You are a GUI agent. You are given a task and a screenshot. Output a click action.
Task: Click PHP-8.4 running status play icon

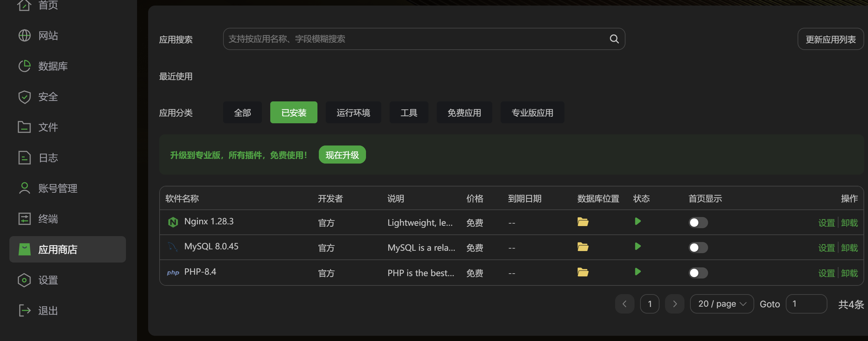(638, 272)
